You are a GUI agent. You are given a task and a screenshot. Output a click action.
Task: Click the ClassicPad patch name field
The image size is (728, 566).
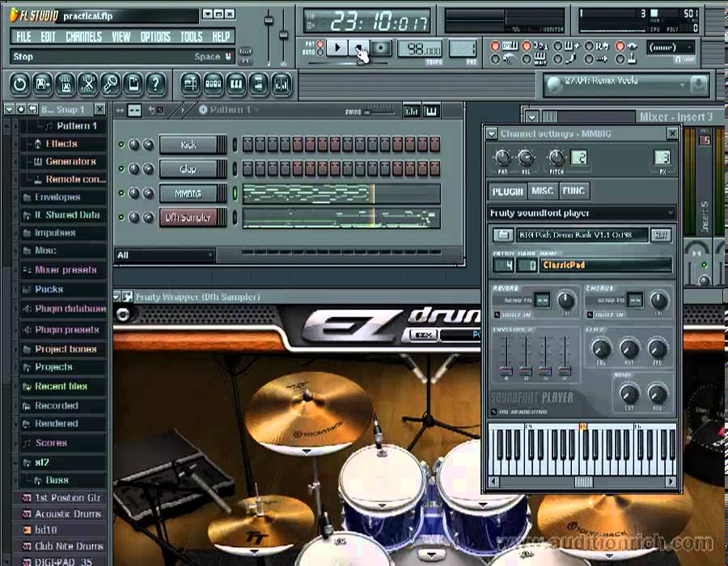pos(605,265)
